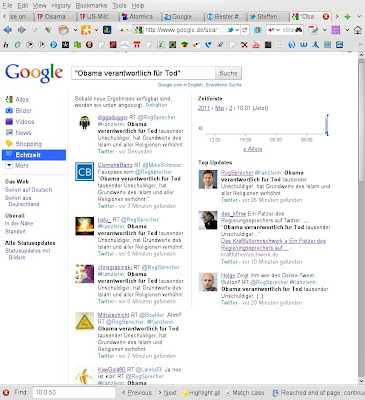Screen dimensions: 365x400
Task: Select the Bilder camera icon in sidebar
Action: pyautogui.click(x=9, y=110)
